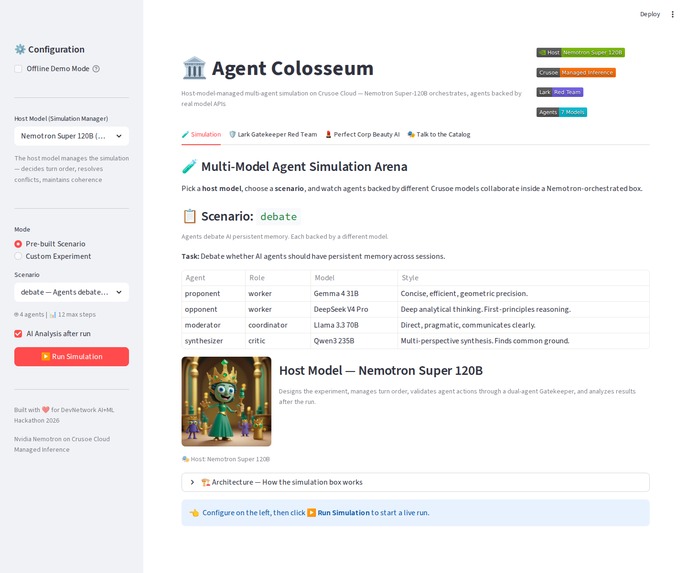Click the Role column header
The height and width of the screenshot is (573, 688).
278,278
